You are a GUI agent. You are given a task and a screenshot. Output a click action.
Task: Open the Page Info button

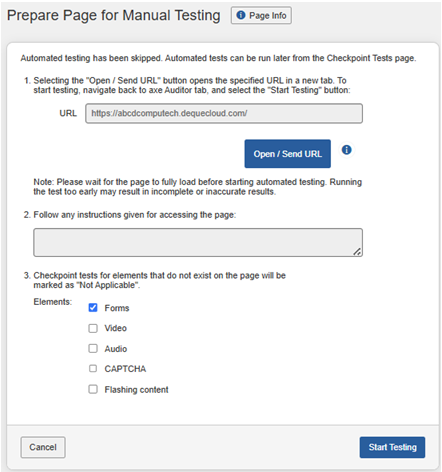pos(261,15)
